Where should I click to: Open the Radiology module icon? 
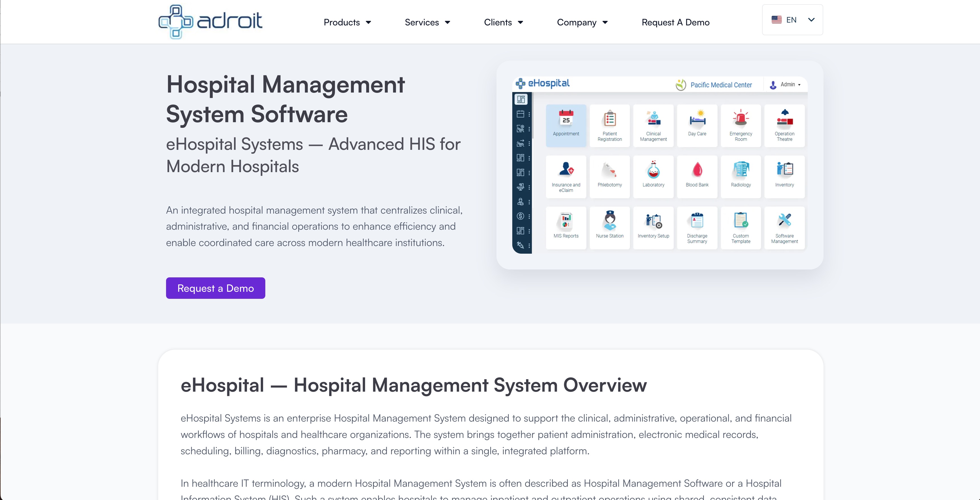click(x=741, y=177)
